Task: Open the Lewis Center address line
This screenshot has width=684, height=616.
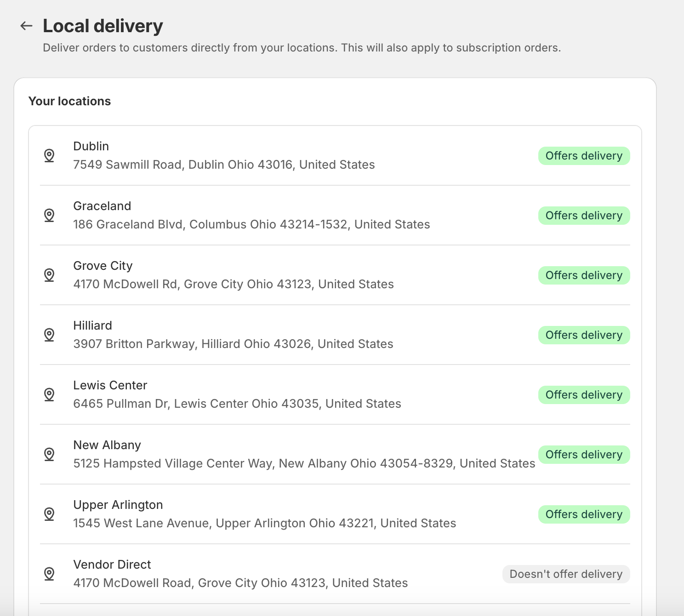Action: (x=237, y=404)
